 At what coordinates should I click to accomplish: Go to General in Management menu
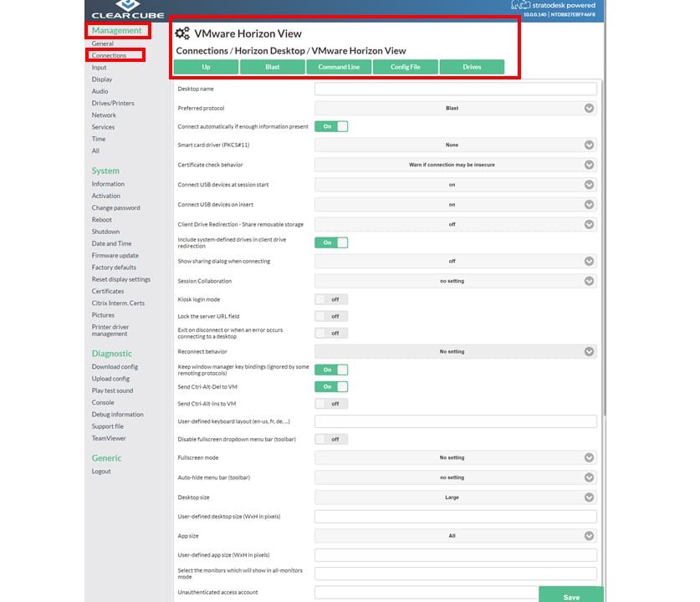pyautogui.click(x=103, y=43)
